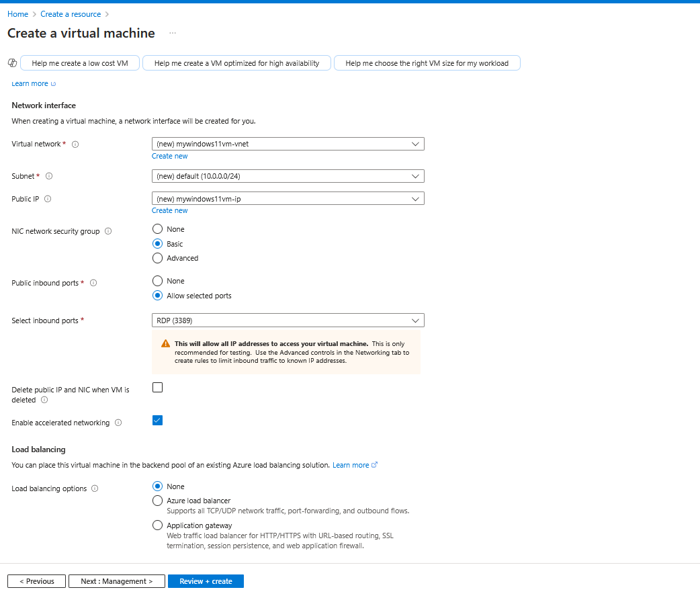The image size is (700, 600).
Task: Click the Copilot icon beside suggestion buttons
Action: point(13,63)
